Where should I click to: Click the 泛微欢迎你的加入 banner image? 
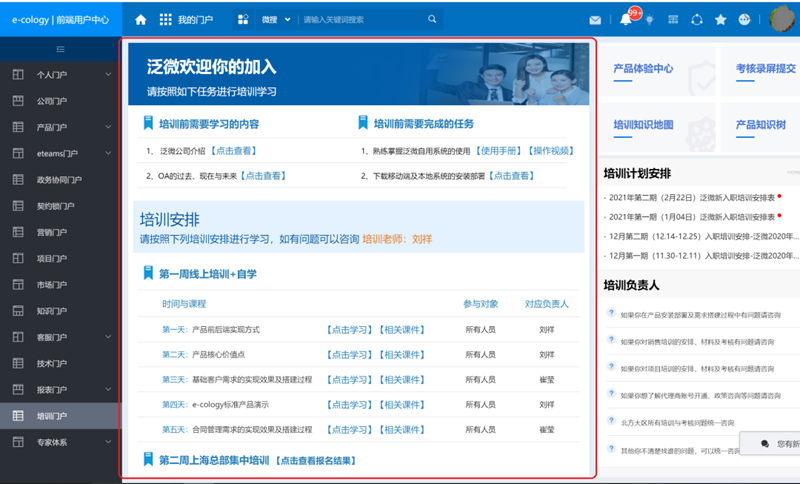(x=359, y=74)
